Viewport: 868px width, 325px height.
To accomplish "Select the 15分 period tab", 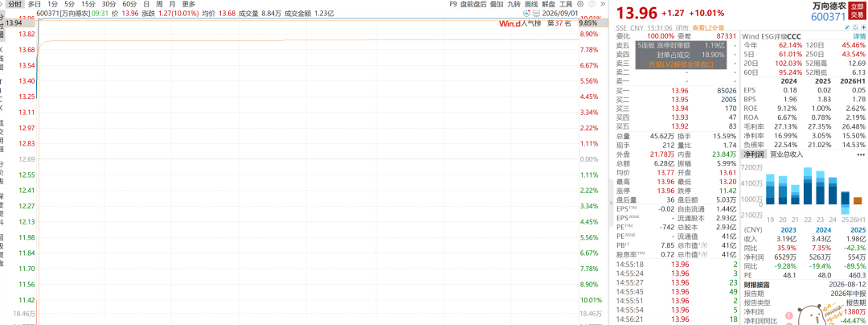I will coord(88,4).
